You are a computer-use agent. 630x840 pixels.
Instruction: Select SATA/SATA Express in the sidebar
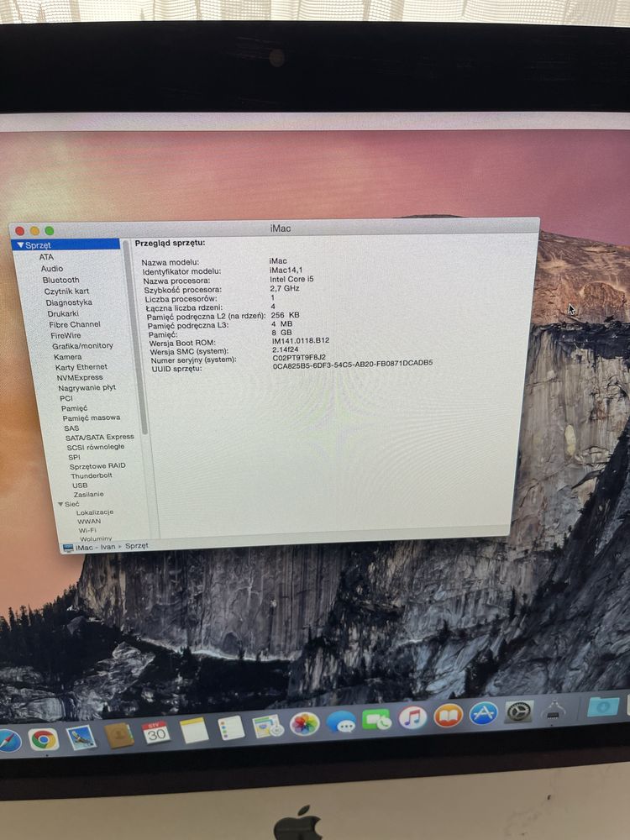[100, 437]
